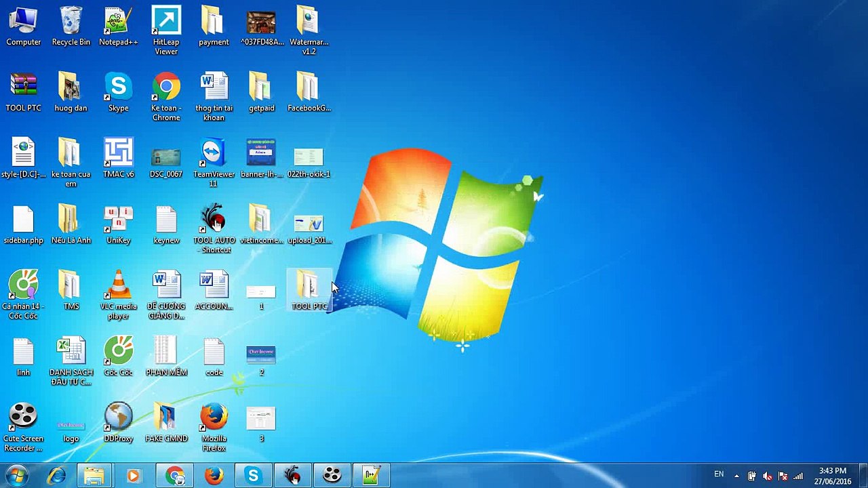Select the ke toan cua em folder
Image resolution: width=868 pixels, height=488 pixels.
tap(71, 163)
